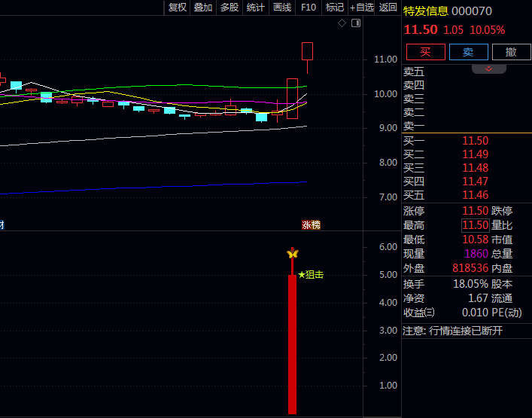Click the 换手 value 18.05%
532x418 pixels.
point(470,284)
